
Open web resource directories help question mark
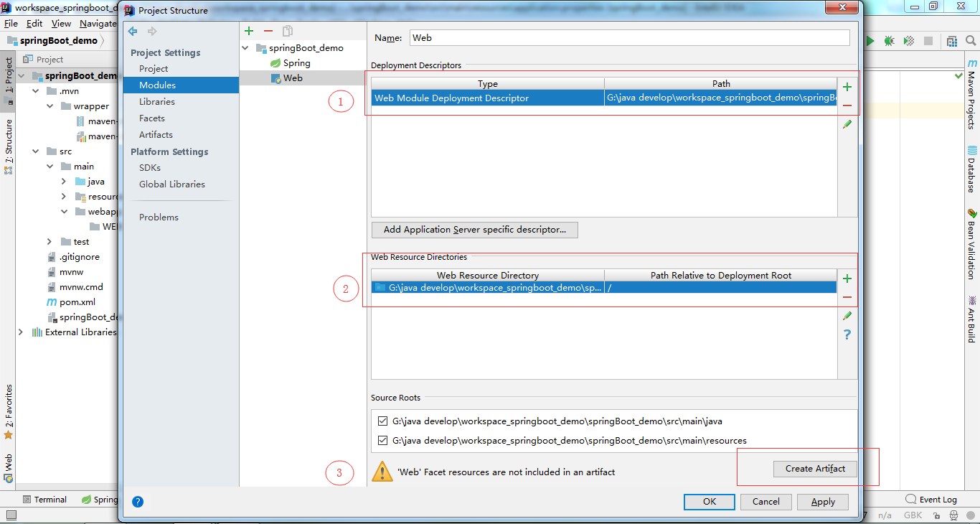[847, 334]
